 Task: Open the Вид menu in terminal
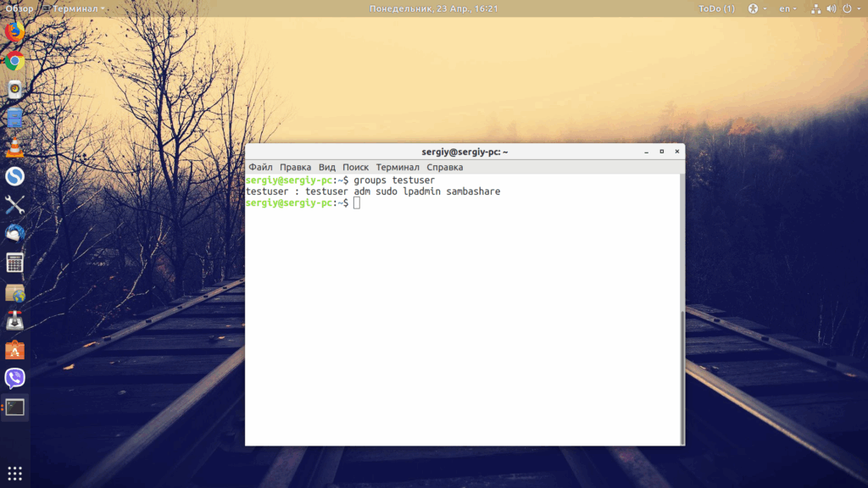pos(326,167)
